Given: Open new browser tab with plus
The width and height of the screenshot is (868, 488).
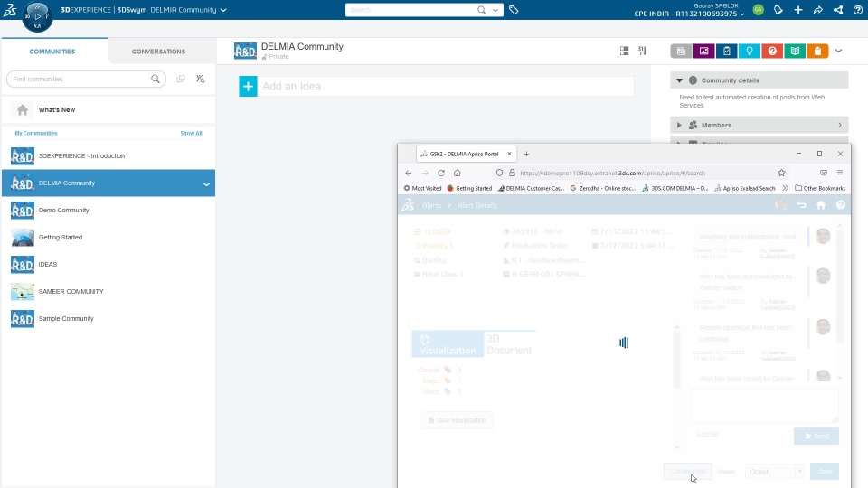Looking at the screenshot, I should tap(526, 154).
